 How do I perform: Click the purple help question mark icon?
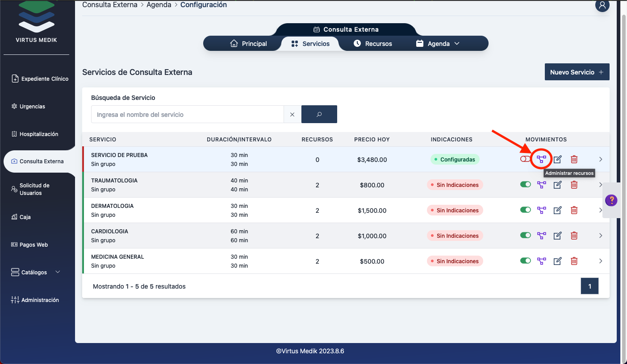click(x=611, y=200)
